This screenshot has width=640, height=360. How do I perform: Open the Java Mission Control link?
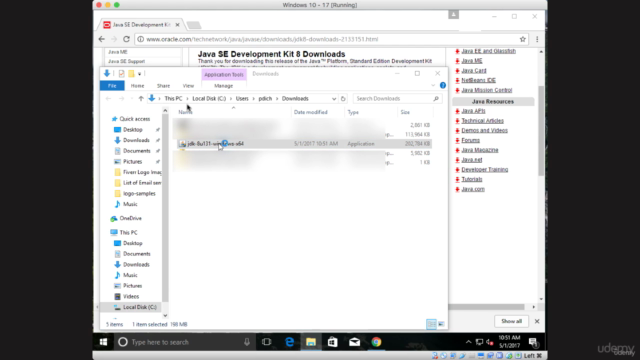(x=487, y=90)
